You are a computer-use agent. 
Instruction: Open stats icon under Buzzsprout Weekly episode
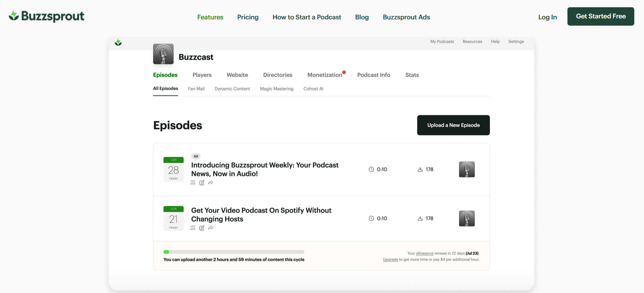(x=193, y=183)
